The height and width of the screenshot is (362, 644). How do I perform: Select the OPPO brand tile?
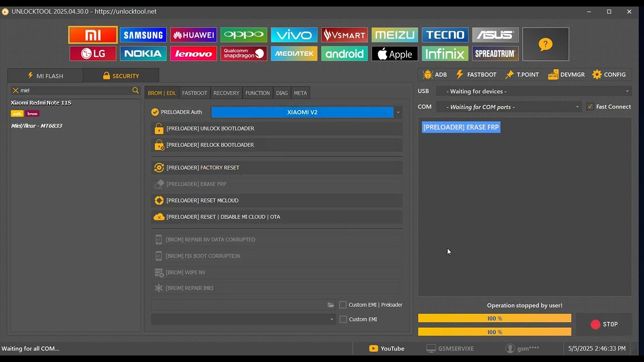244,35
